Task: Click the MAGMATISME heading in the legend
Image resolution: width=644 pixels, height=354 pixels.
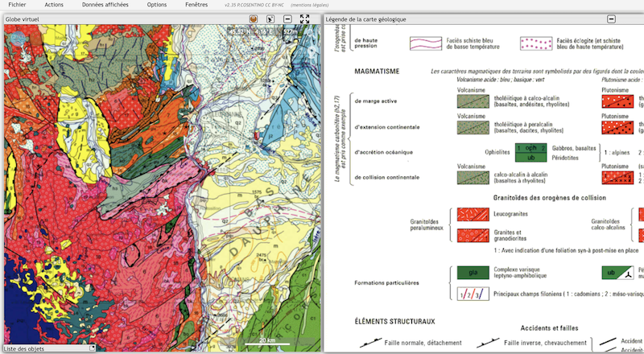Action: coord(377,72)
